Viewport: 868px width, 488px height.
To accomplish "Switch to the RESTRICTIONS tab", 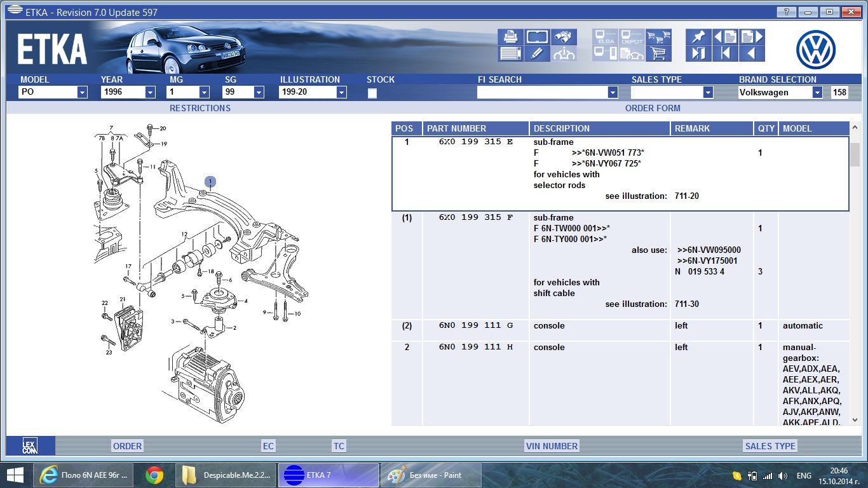I will pyautogui.click(x=200, y=108).
